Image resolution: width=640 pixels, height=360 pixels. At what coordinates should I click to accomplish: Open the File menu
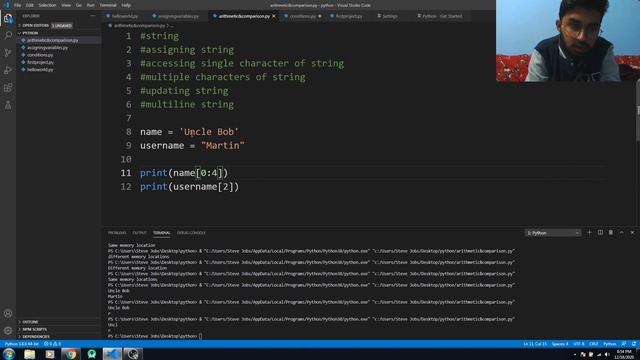coord(17,5)
